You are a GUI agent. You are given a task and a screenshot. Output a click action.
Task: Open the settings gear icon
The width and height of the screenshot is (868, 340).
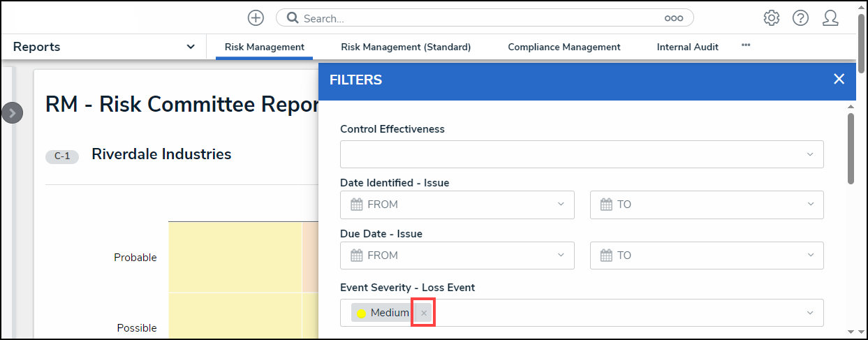tap(771, 18)
